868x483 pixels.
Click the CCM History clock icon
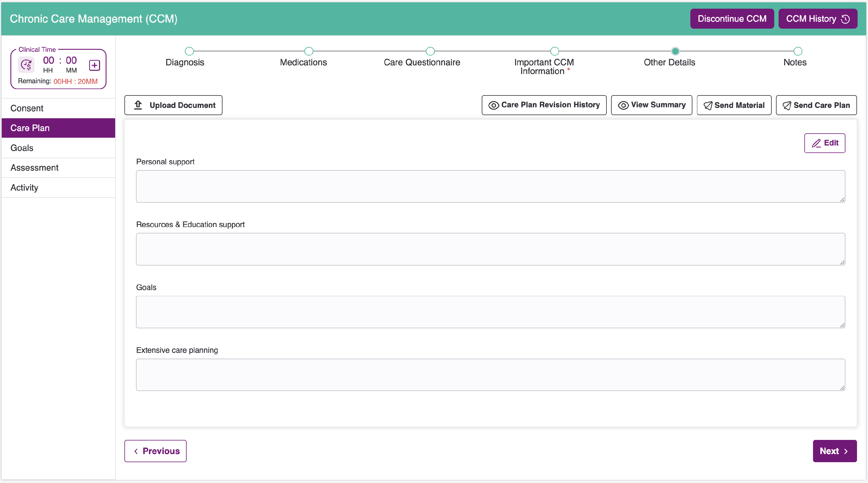click(x=845, y=19)
